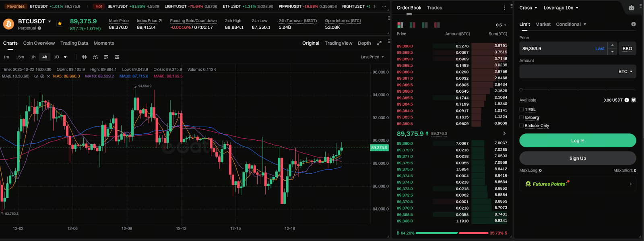Open trading bot robot icon

pos(631,8)
